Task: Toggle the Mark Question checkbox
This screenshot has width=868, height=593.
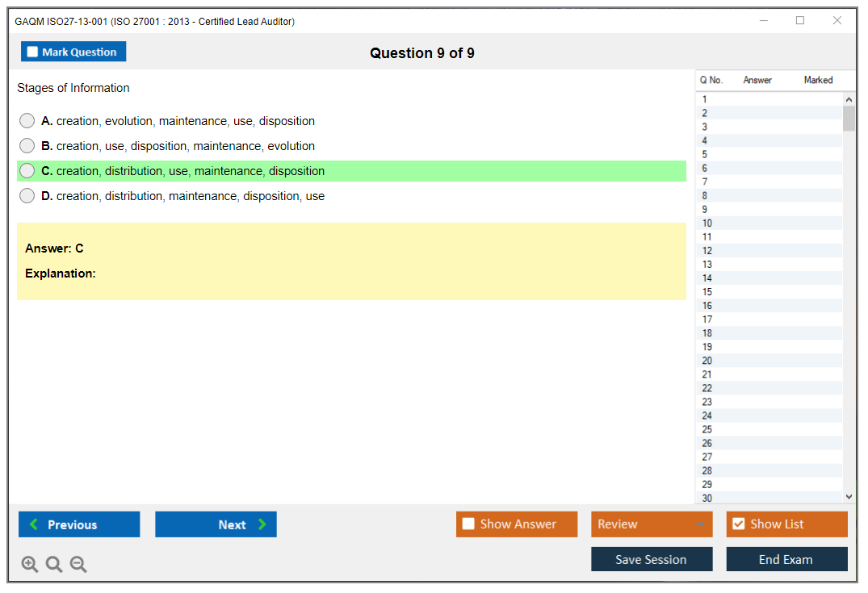Action: [x=33, y=52]
